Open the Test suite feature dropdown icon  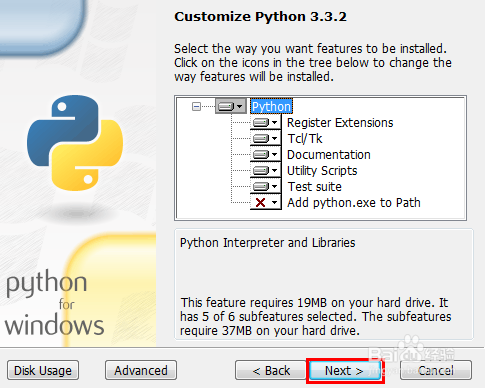[266, 186]
